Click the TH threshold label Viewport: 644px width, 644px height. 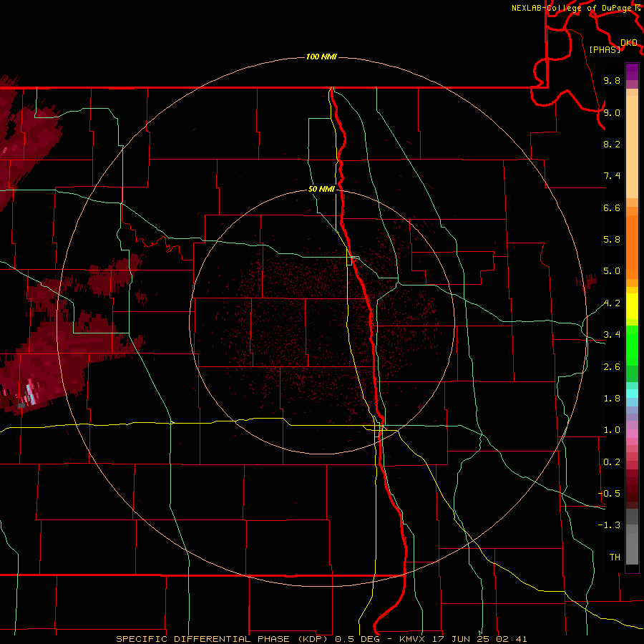pyautogui.click(x=615, y=557)
